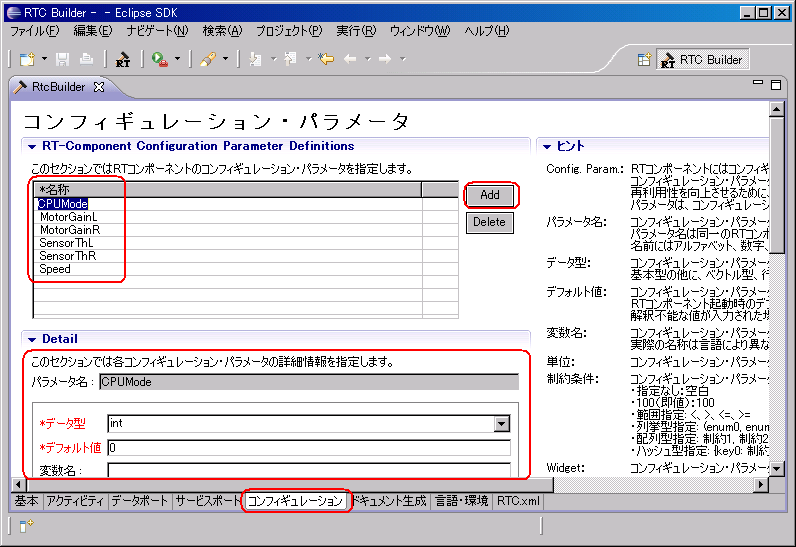
Task: Click the Next annotation icon
Action: (255, 59)
